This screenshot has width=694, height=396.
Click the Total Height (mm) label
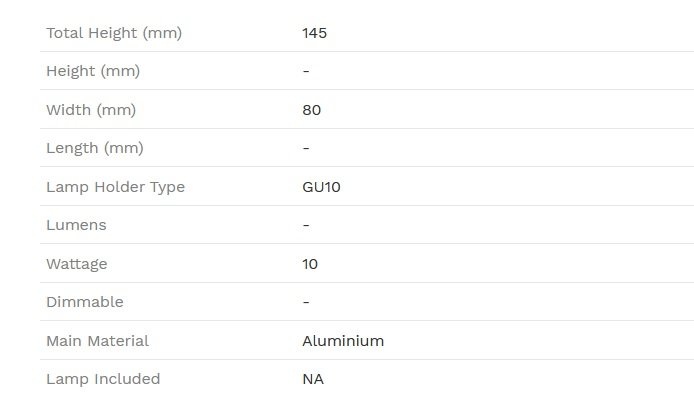pos(114,33)
